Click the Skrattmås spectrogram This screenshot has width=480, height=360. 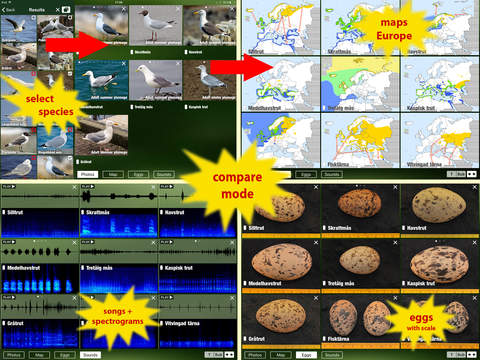click(x=119, y=223)
